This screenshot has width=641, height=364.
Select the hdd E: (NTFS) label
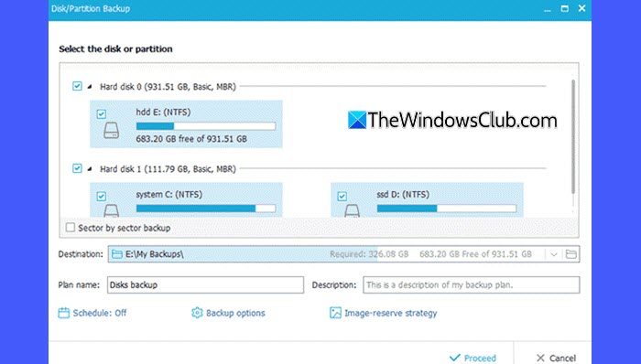(x=164, y=112)
